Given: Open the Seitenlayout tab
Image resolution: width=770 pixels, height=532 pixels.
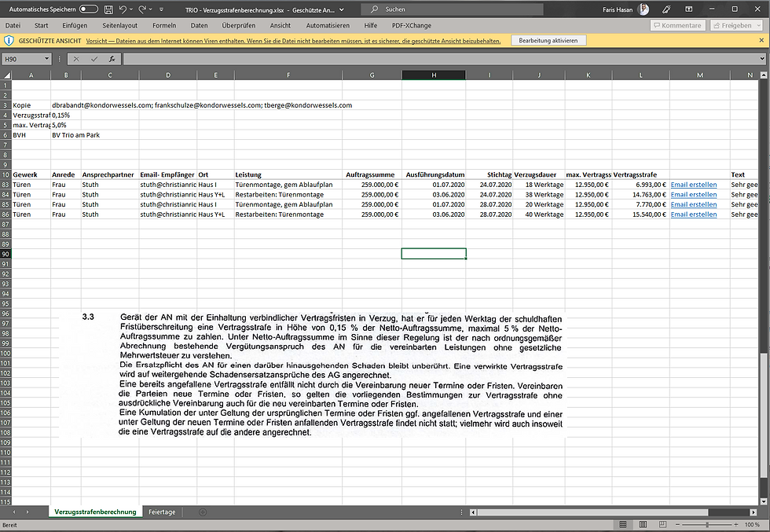Looking at the screenshot, I should coord(119,26).
